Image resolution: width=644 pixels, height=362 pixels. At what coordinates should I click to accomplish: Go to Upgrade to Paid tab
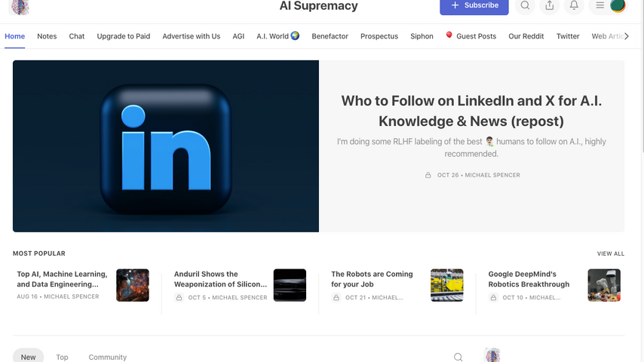tap(124, 36)
